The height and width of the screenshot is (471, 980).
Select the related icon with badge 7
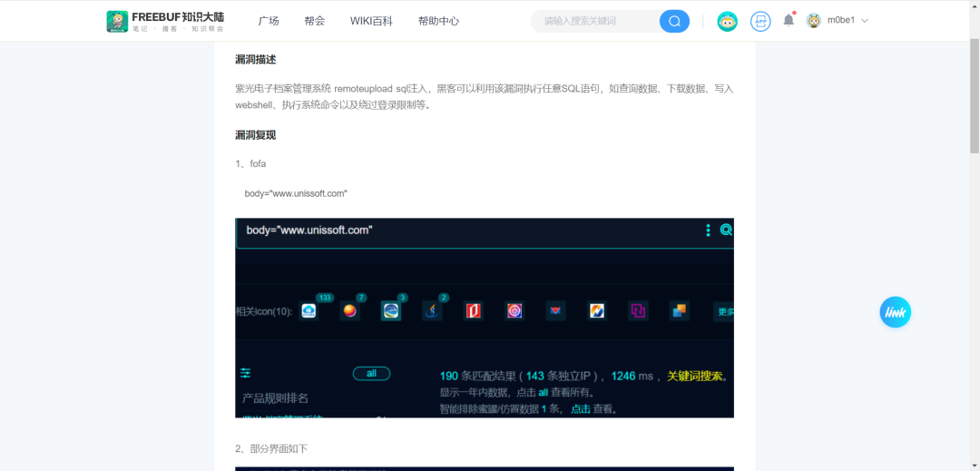coord(350,310)
